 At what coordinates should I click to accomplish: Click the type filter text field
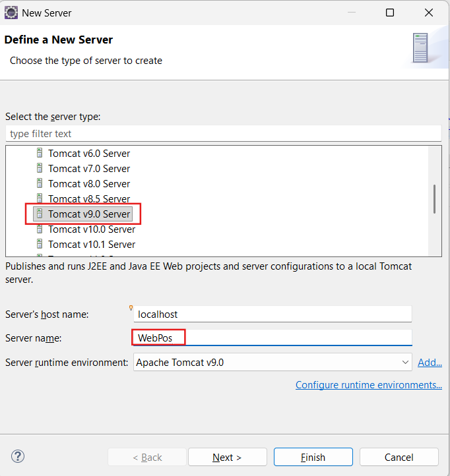pos(223,134)
